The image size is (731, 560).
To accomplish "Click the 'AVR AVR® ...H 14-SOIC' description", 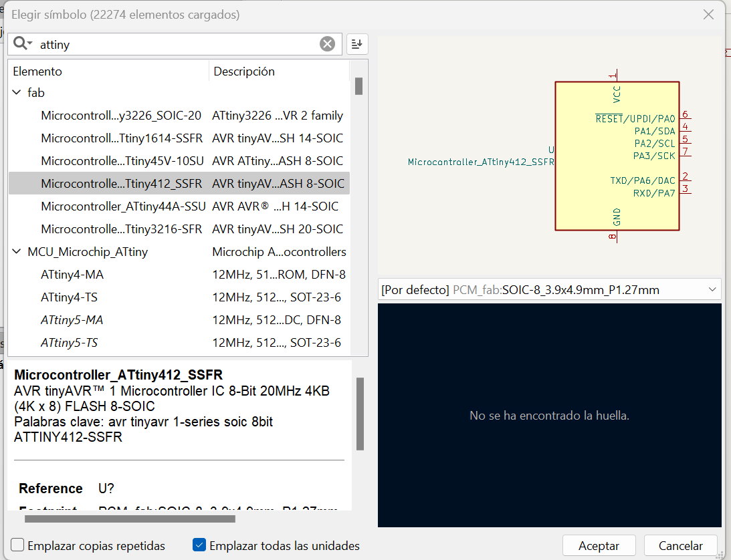I will click(x=275, y=206).
